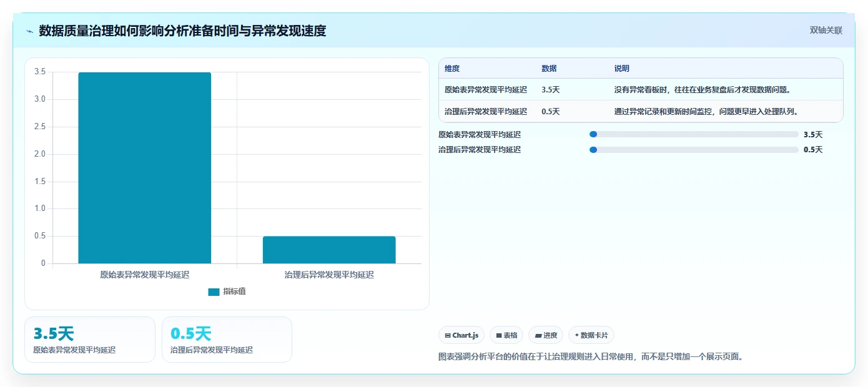
Task: Click the 进度 tag
Action: pos(546,335)
